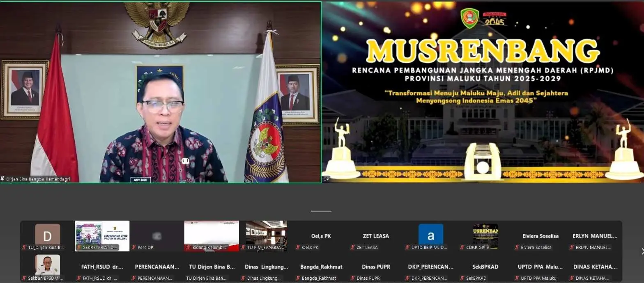Click muted mic icon on UPTD PPA Maluku
The width and height of the screenshot is (644, 283).
click(517, 278)
